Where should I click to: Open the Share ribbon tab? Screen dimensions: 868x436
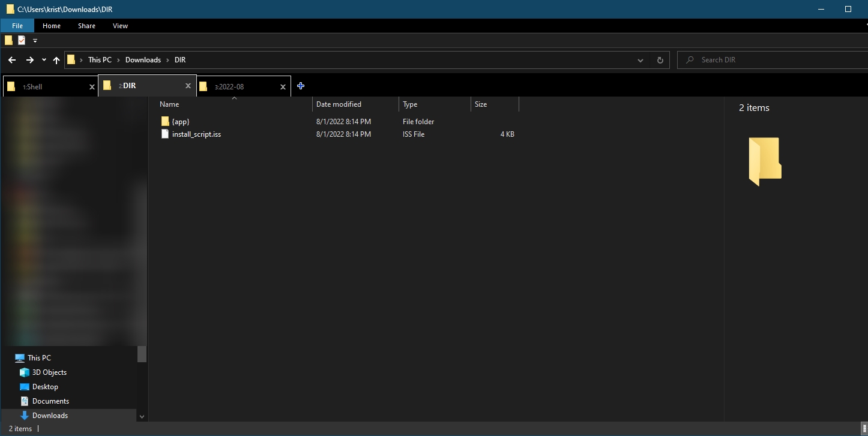click(86, 26)
